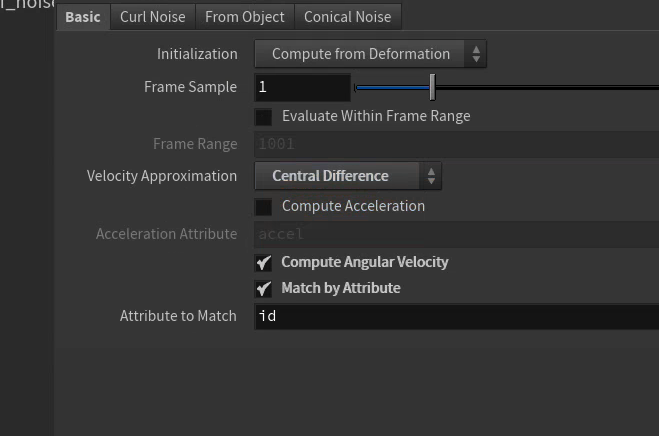Click the Initialization parameter label
This screenshot has height=436, width=659.
pyautogui.click(x=197, y=54)
